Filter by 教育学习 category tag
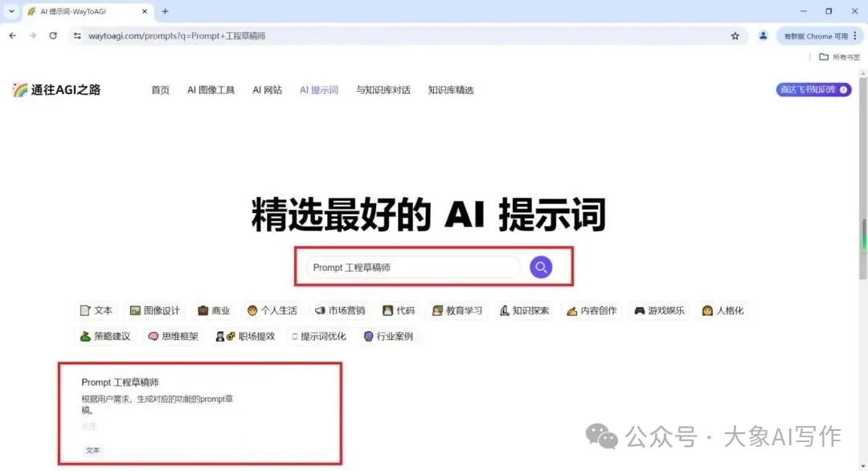 (457, 310)
